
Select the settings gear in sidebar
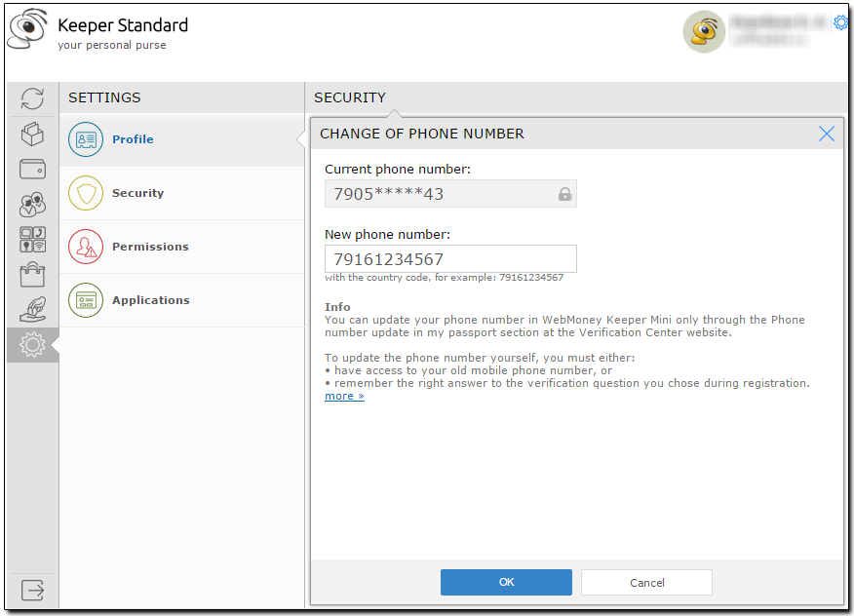click(x=32, y=345)
